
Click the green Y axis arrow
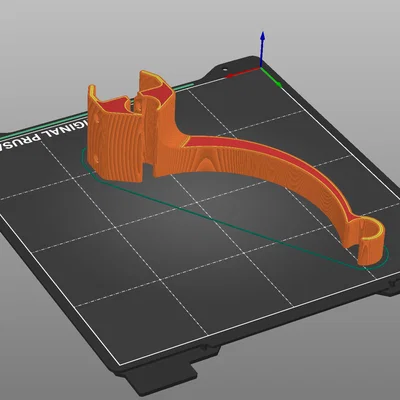point(272,78)
